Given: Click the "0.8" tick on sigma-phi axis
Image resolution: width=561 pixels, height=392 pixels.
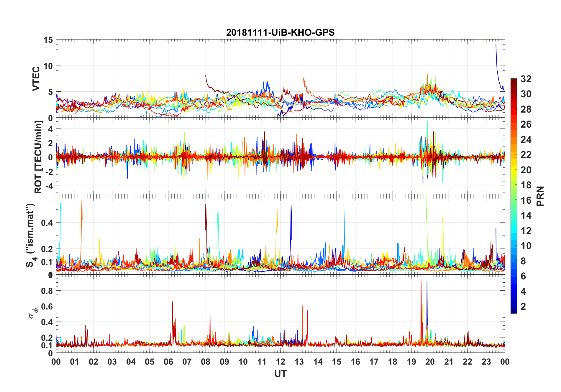Looking at the screenshot, I should [x=47, y=291].
